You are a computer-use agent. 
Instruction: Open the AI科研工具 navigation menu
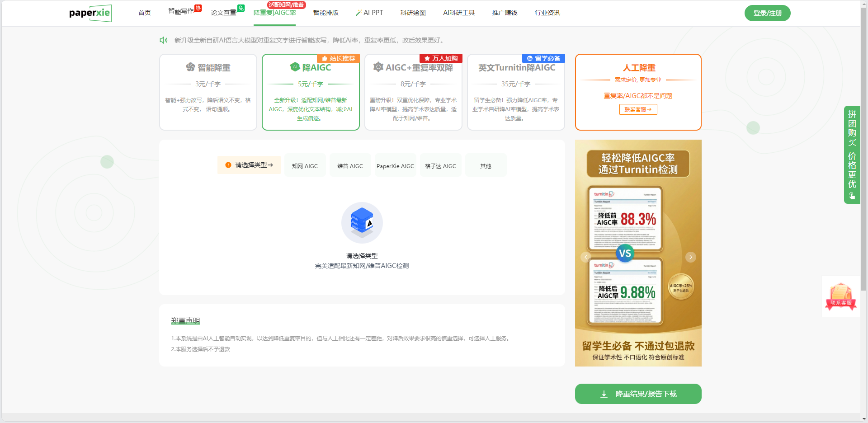tap(458, 13)
